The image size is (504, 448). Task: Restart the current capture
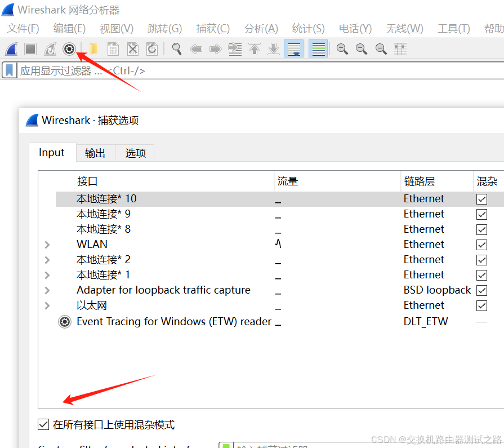(50, 49)
